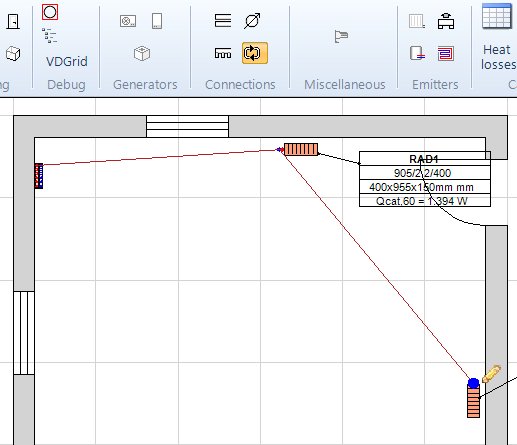Click the tall tank generator icon
This screenshot has height=445, width=517.
point(157,21)
